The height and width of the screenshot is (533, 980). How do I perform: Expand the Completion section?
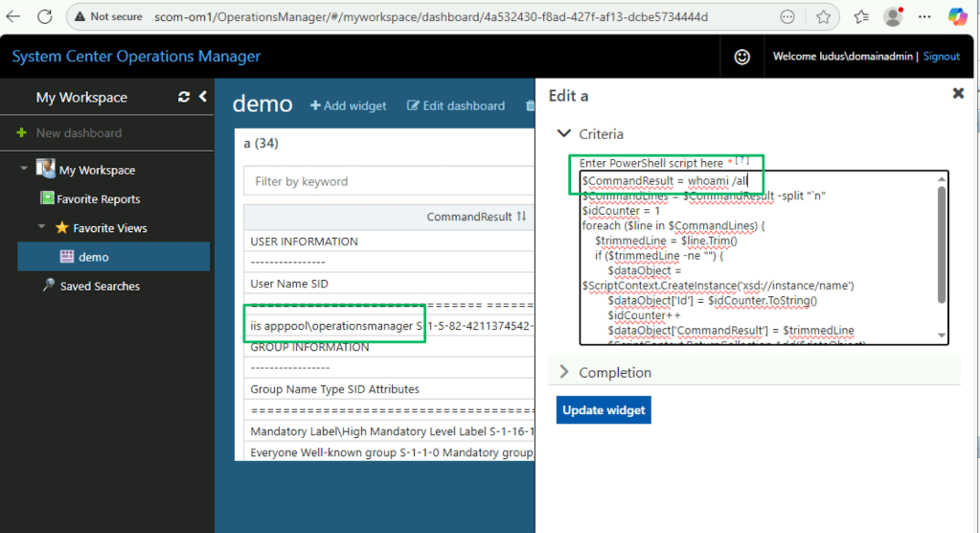pos(564,372)
